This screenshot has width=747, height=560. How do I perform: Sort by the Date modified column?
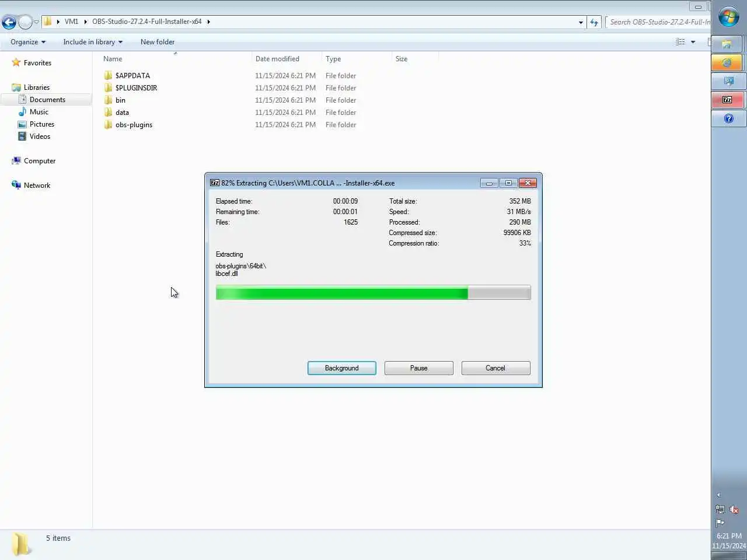tap(287, 59)
